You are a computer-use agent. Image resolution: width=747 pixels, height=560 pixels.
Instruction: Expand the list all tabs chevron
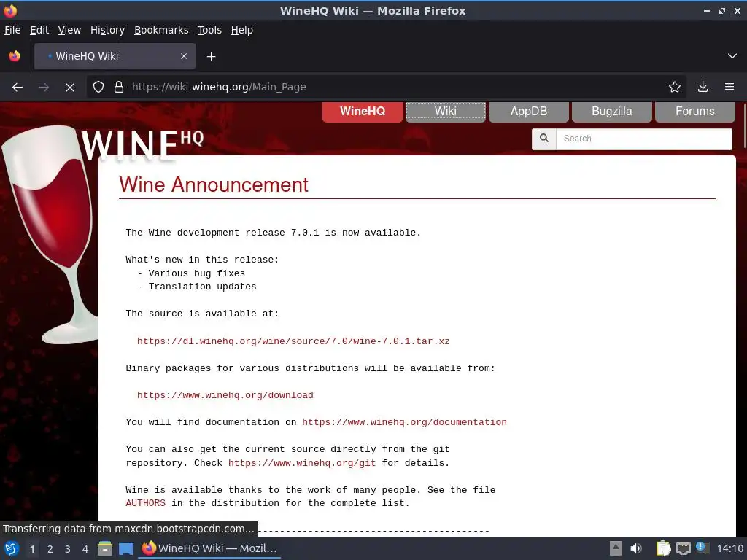[x=732, y=56]
